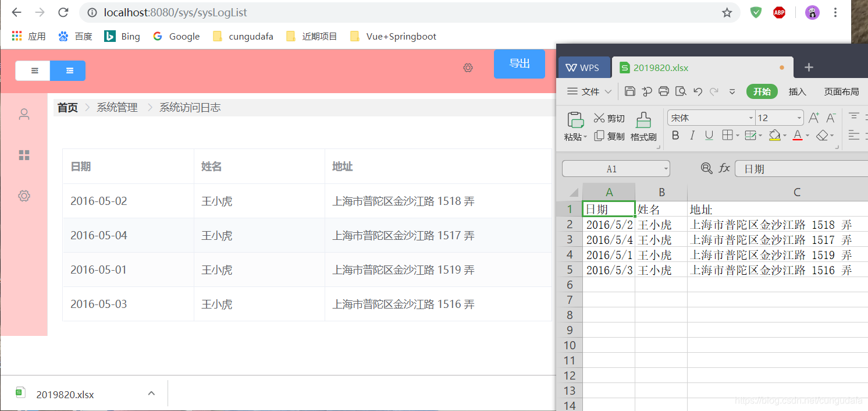Click the increase font size icon

click(x=813, y=117)
